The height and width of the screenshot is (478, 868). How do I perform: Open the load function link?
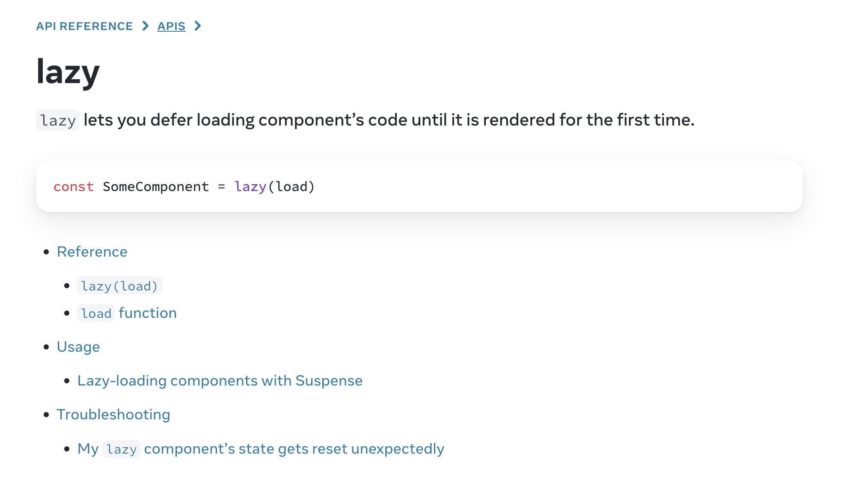pos(127,313)
